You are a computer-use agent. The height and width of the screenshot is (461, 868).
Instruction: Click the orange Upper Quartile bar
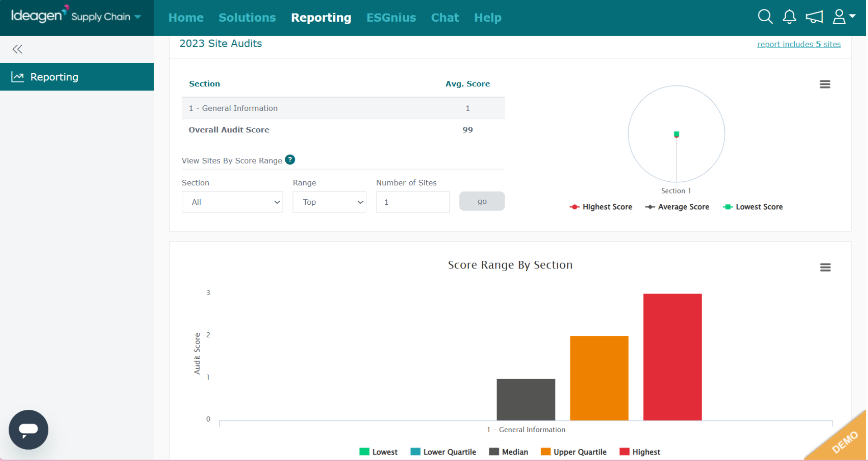[599, 378]
